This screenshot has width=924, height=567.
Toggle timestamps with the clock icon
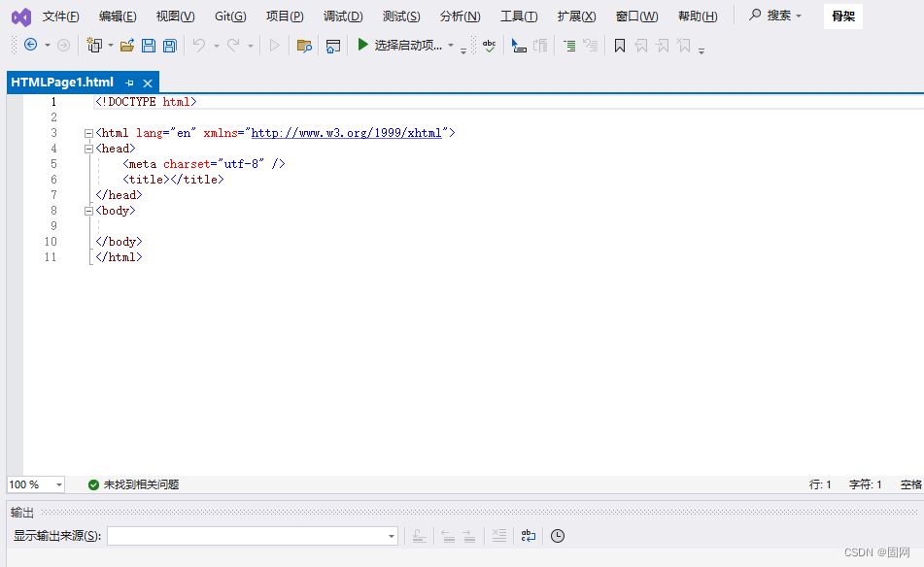[x=557, y=535]
